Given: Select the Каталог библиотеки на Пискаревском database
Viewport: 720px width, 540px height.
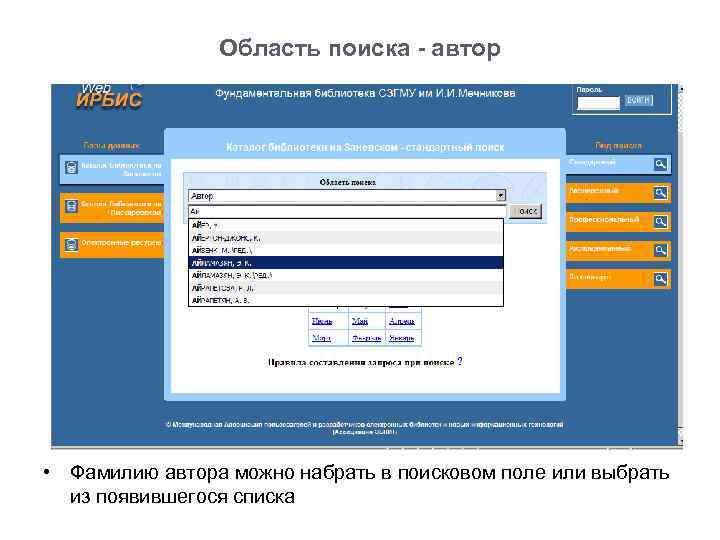Looking at the screenshot, I should pyautogui.click(x=112, y=208).
